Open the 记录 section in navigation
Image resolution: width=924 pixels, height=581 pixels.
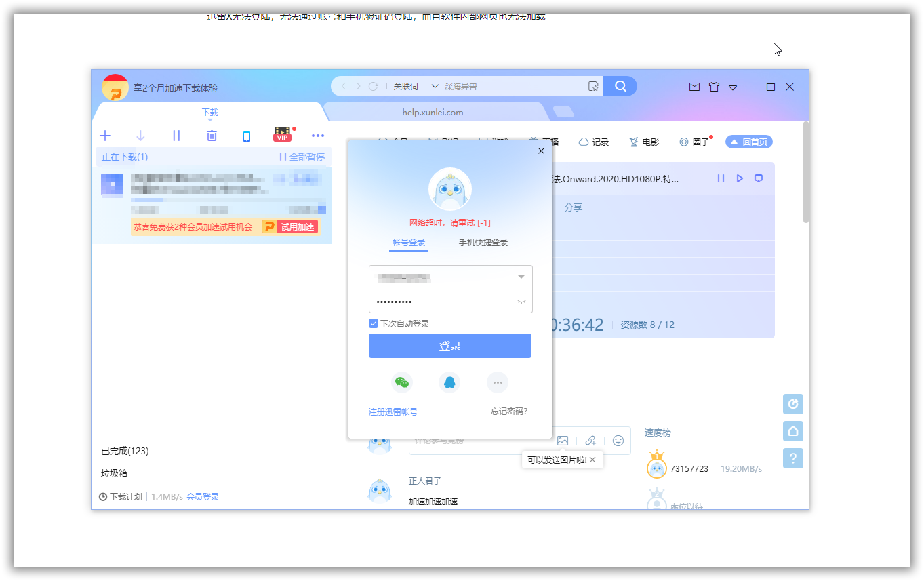click(x=595, y=142)
